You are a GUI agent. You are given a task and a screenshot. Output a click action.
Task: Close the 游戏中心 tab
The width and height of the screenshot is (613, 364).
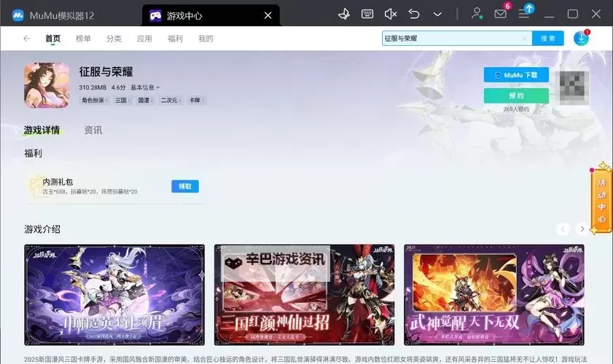point(268,15)
